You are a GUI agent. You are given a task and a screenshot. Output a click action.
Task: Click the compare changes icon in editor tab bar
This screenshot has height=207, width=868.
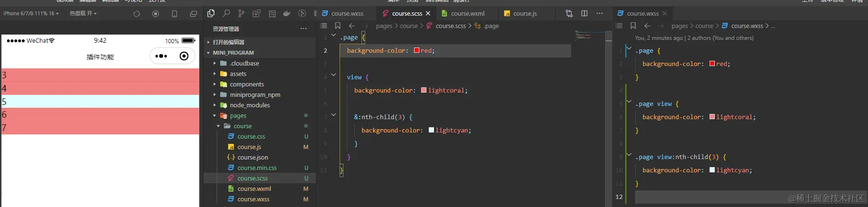(569, 13)
